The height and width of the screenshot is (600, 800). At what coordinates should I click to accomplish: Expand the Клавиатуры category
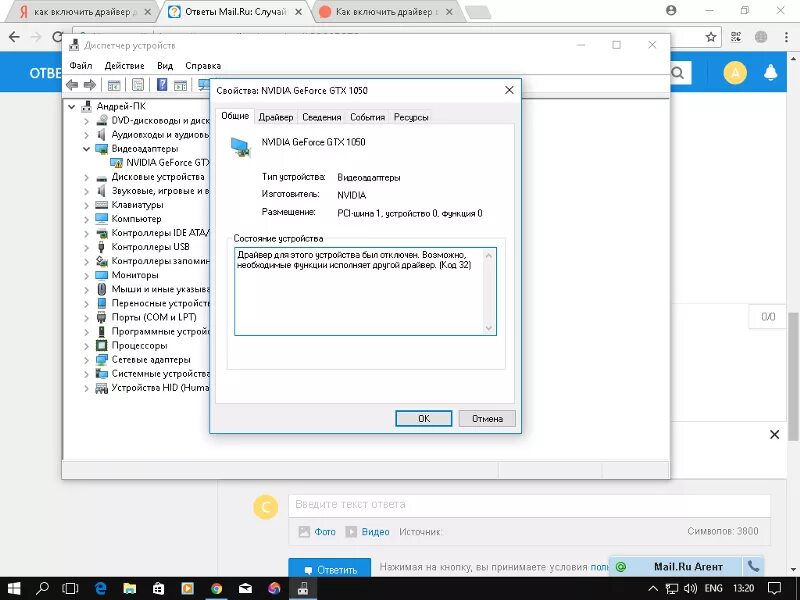point(86,205)
